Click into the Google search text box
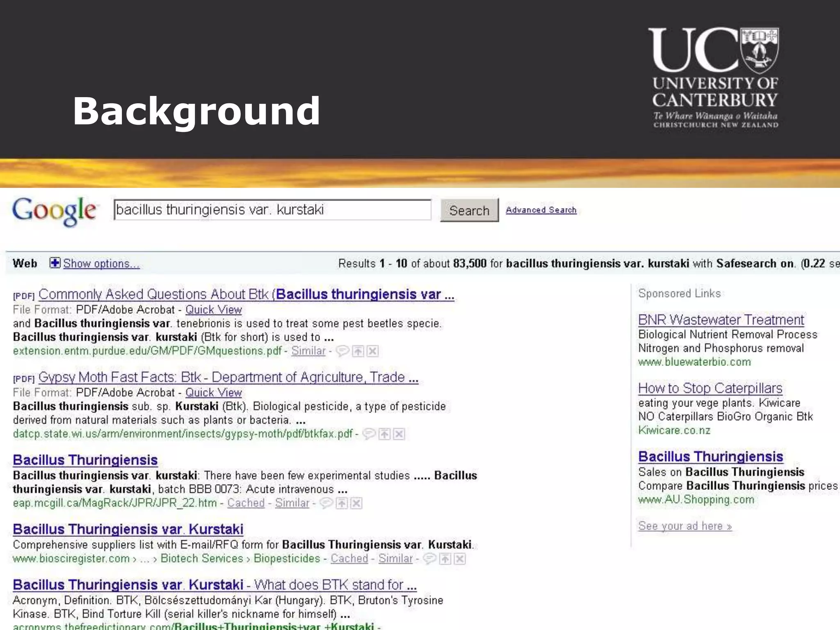Screen dimensions: 840x630 (x=272, y=210)
